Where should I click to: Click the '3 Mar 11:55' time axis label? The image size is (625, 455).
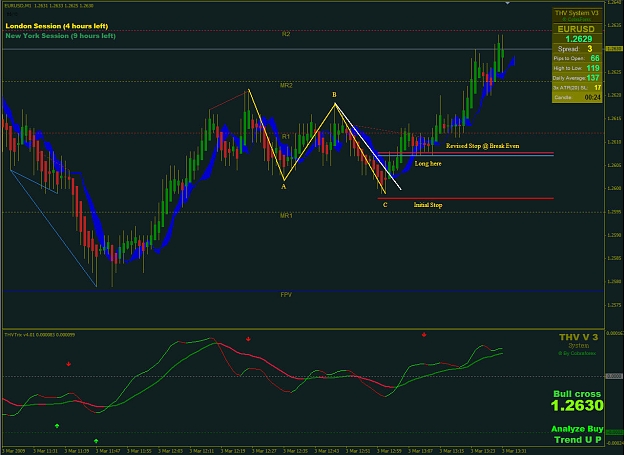139,451
